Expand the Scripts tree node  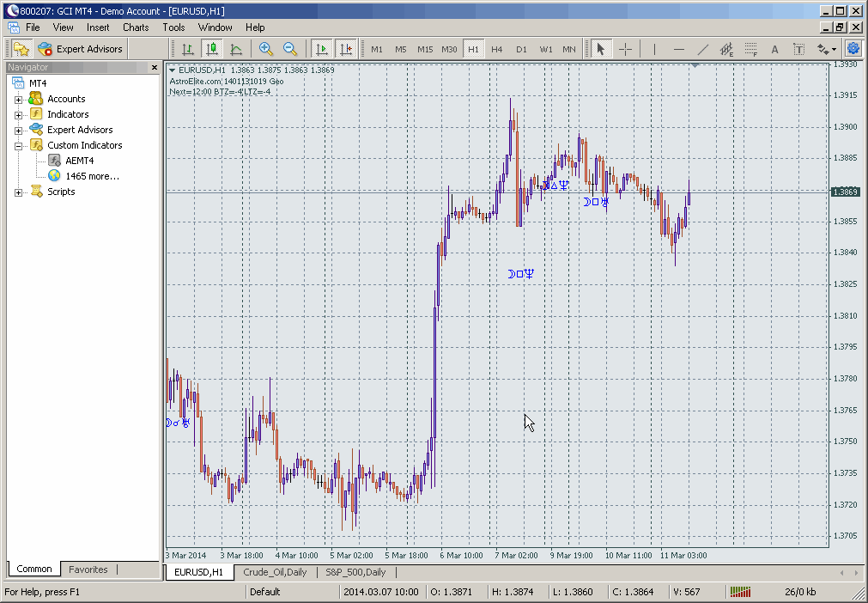click(x=19, y=192)
